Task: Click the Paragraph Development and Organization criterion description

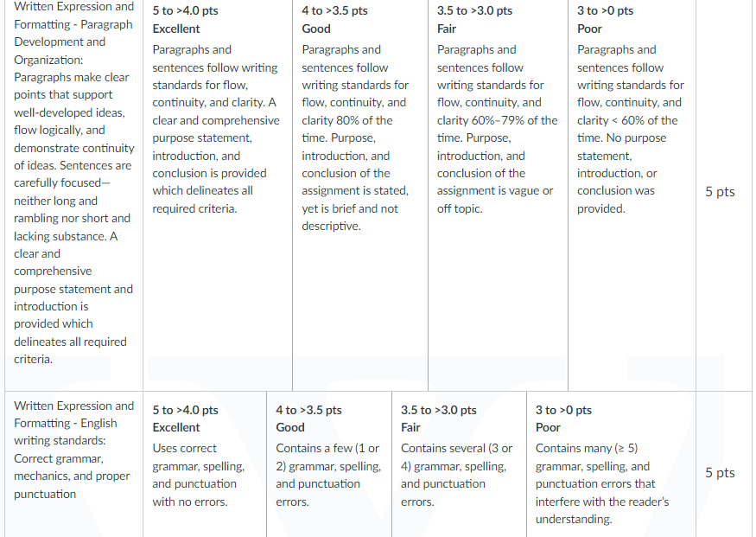Action: point(73,182)
